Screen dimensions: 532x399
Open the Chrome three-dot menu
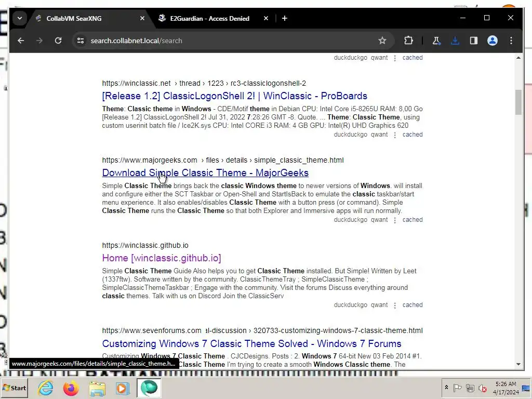(x=511, y=41)
